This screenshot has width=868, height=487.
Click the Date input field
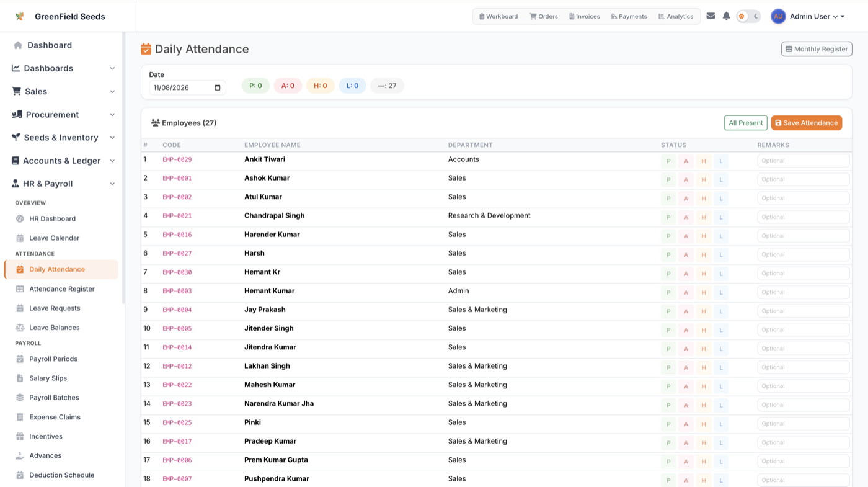coord(187,87)
